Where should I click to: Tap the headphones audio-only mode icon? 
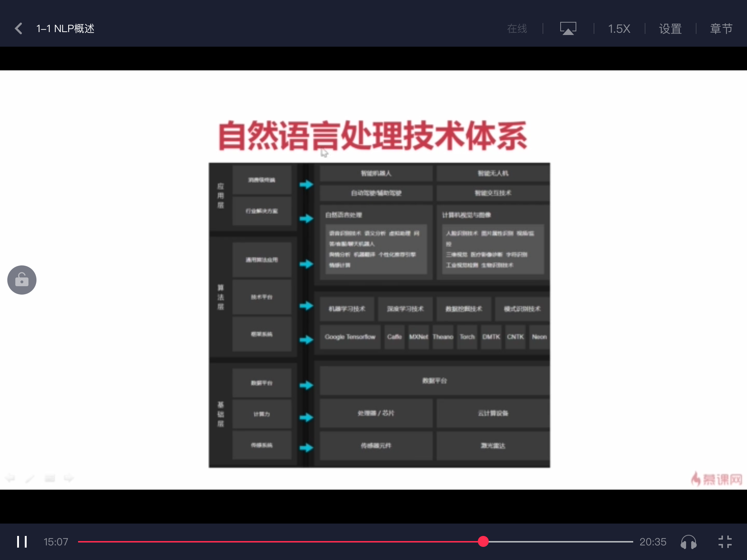pyautogui.click(x=688, y=542)
